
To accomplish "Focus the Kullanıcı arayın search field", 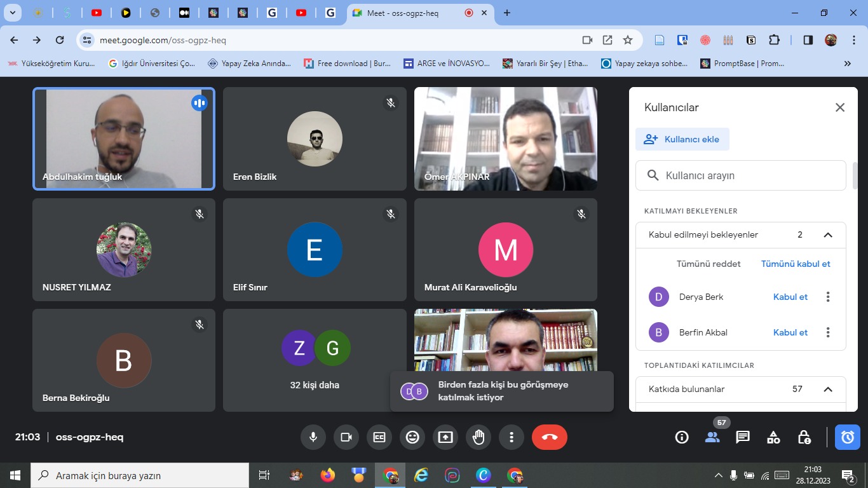I will point(741,175).
